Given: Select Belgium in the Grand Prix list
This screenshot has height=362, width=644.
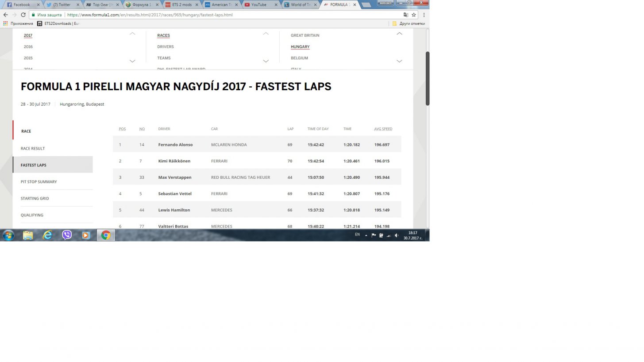Looking at the screenshot, I should [299, 58].
